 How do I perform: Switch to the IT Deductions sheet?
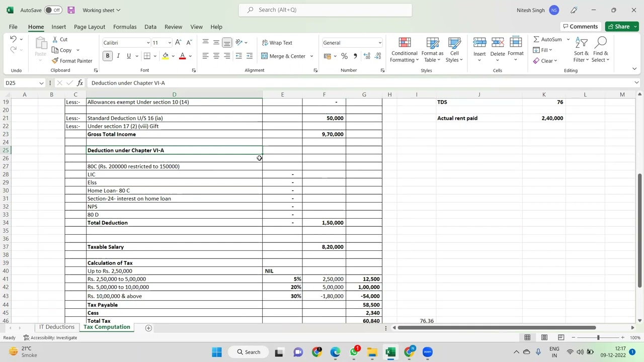click(57, 327)
